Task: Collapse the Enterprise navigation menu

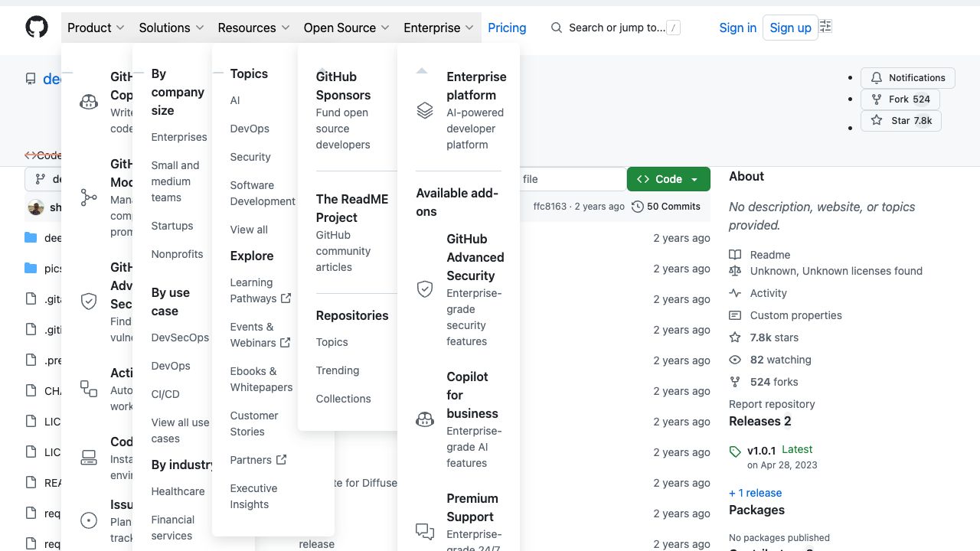Action: (x=439, y=28)
